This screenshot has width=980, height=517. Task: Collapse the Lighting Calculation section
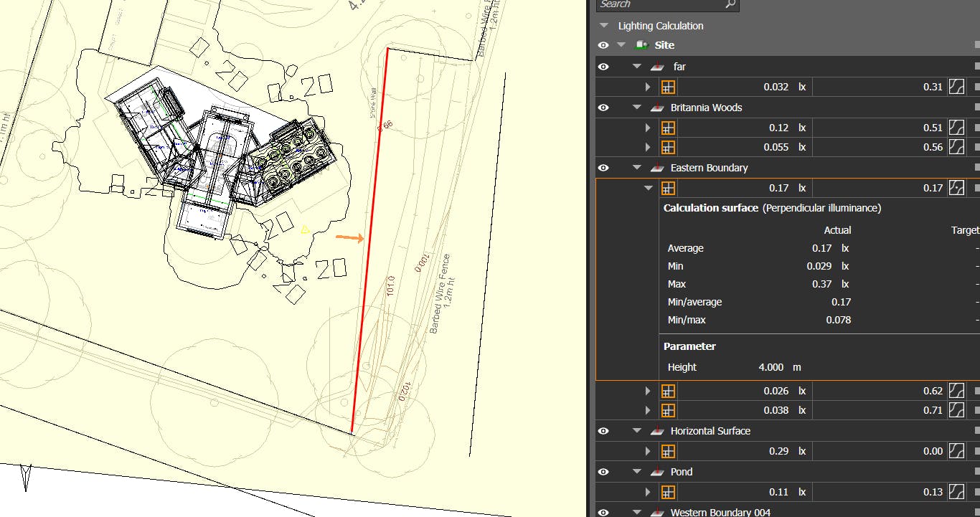click(x=605, y=26)
